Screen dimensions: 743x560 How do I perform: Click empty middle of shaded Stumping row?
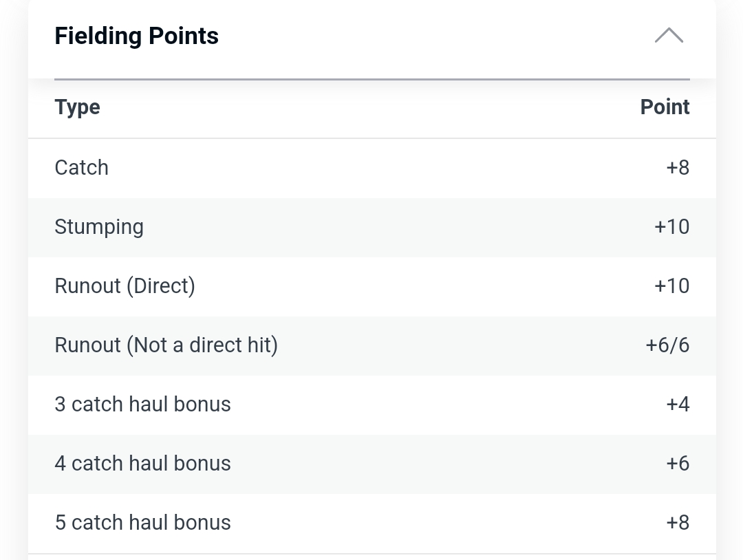click(385, 227)
